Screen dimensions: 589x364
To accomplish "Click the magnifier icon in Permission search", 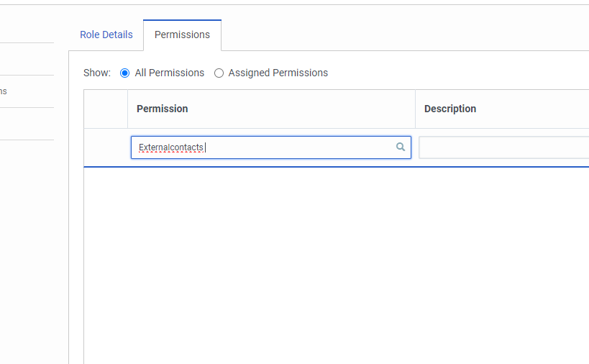I will [401, 147].
